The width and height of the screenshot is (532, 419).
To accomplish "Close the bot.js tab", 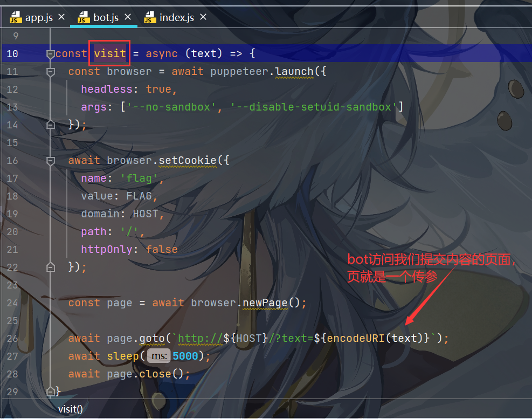I will coord(128,17).
